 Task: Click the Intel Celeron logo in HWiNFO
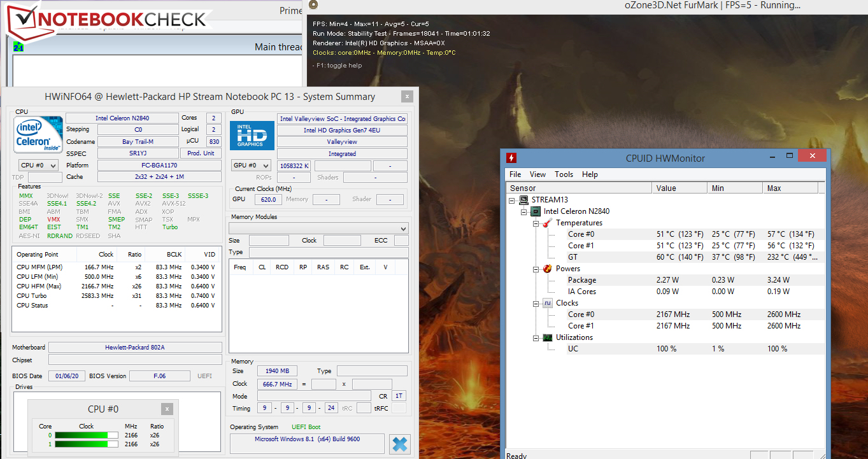pyautogui.click(x=39, y=134)
